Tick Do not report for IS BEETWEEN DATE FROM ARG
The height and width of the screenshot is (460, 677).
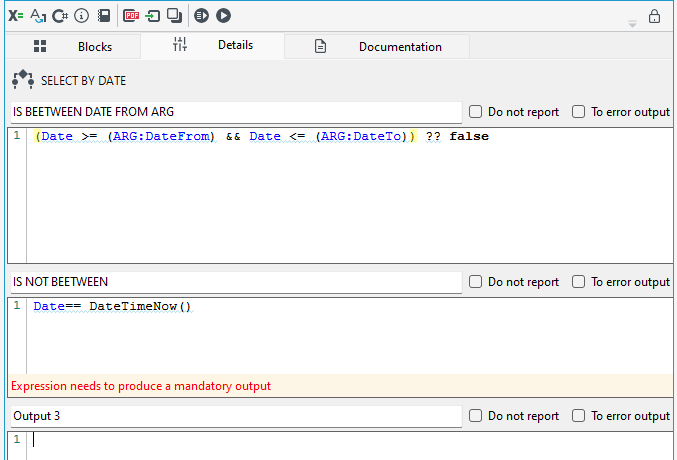tap(475, 112)
